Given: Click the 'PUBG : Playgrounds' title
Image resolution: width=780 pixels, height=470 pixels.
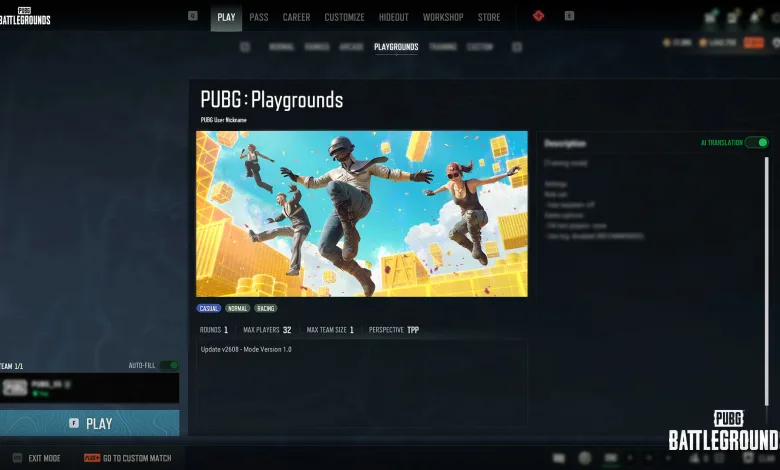Looking at the screenshot, I should tap(272, 100).
